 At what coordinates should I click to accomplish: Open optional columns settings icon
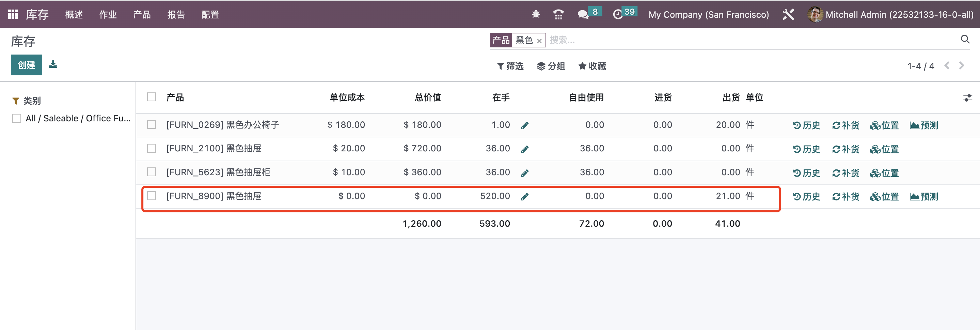(x=967, y=98)
